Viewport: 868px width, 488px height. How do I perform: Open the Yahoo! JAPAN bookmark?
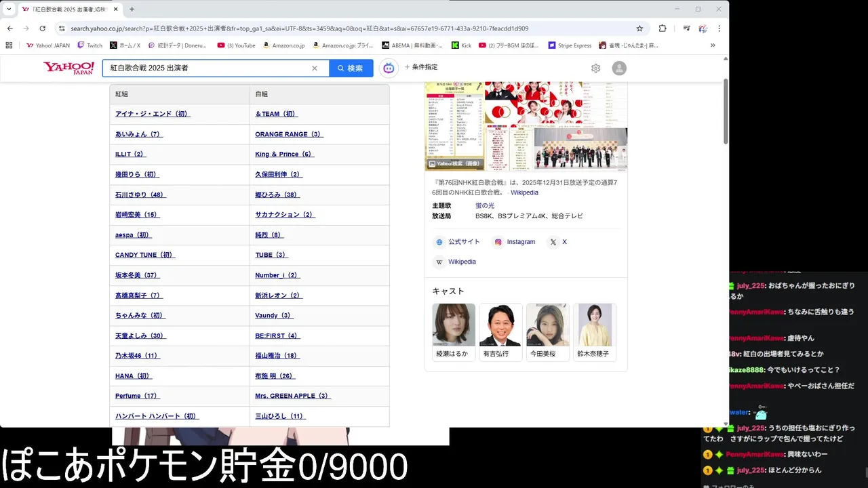click(48, 45)
